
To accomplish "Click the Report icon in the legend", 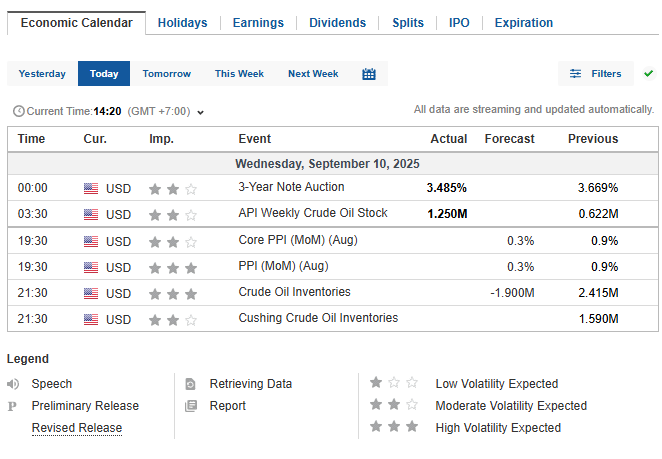I will point(191,406).
